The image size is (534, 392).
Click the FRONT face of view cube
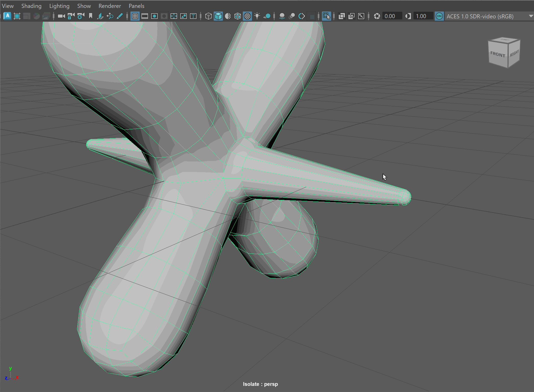pos(498,54)
